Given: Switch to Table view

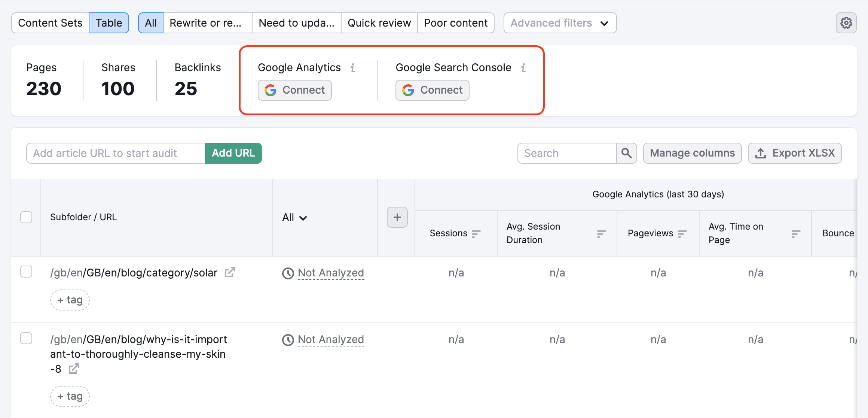Looking at the screenshot, I should click(x=109, y=23).
